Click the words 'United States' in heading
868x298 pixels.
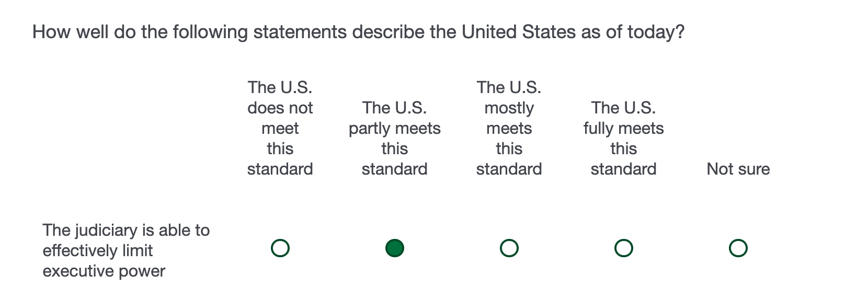click(x=518, y=32)
